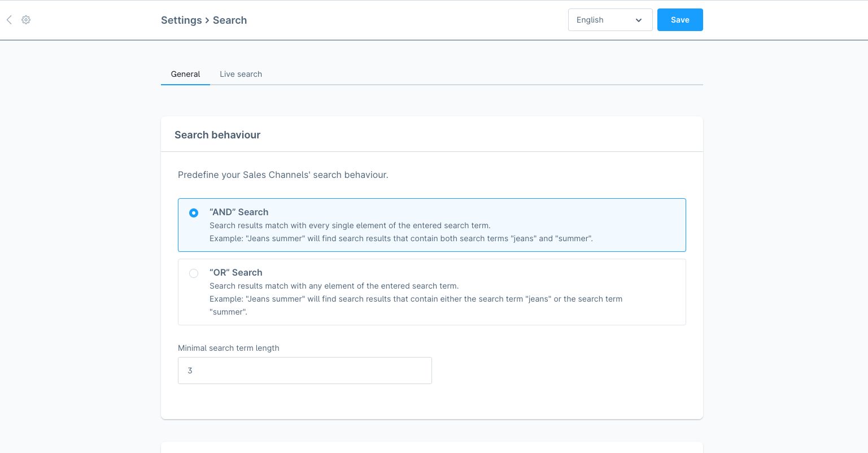The height and width of the screenshot is (453, 868).
Task: Expand the language selection combo box
Action: (x=610, y=20)
